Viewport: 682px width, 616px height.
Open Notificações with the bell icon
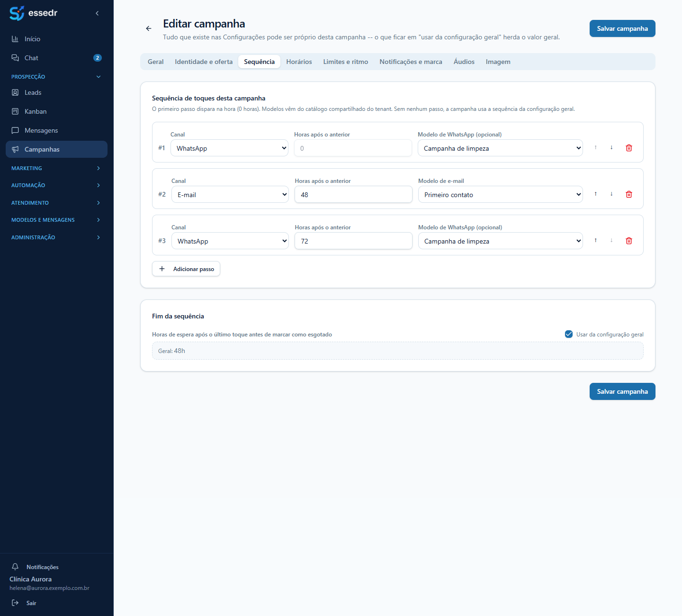tap(15, 567)
